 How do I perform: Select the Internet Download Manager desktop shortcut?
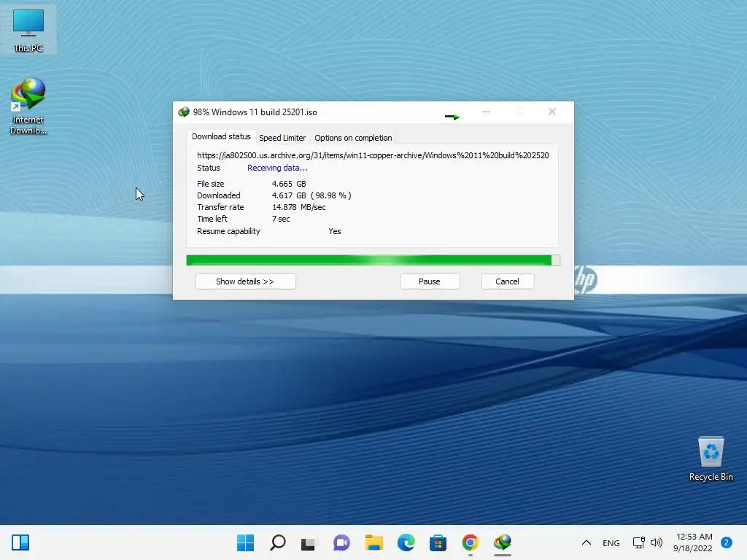pyautogui.click(x=28, y=106)
